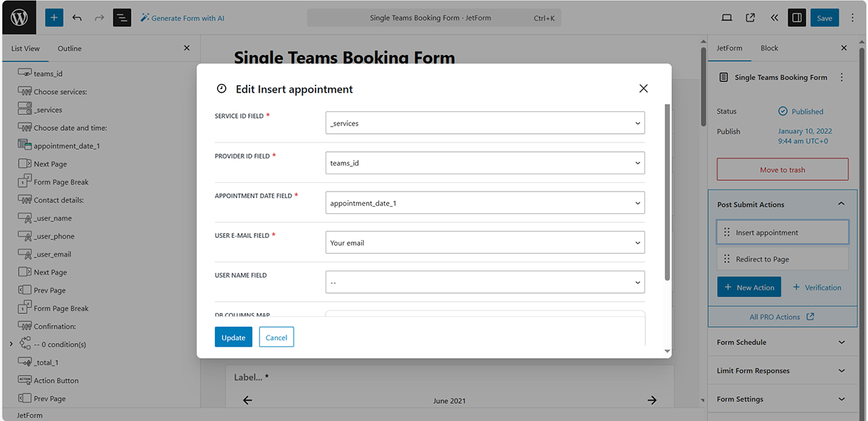The width and height of the screenshot is (868, 421).
Task: Click appointment_date_1 calendar block icon
Action: click(25, 145)
